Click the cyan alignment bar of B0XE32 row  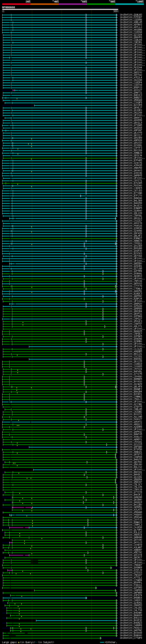(76, 620)
